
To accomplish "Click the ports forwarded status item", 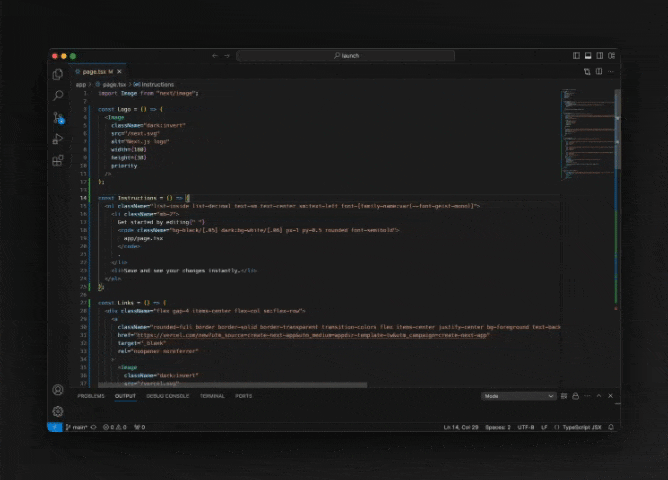I will coord(140,427).
